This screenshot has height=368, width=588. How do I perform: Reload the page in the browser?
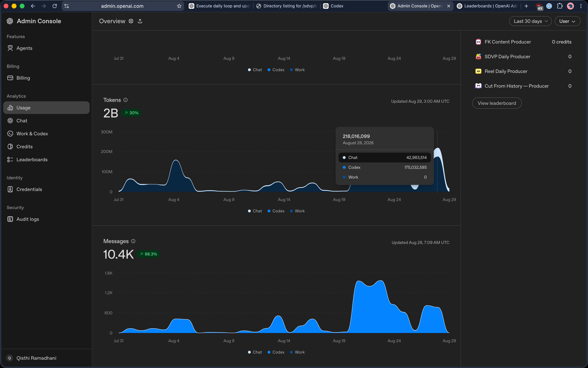click(55, 6)
